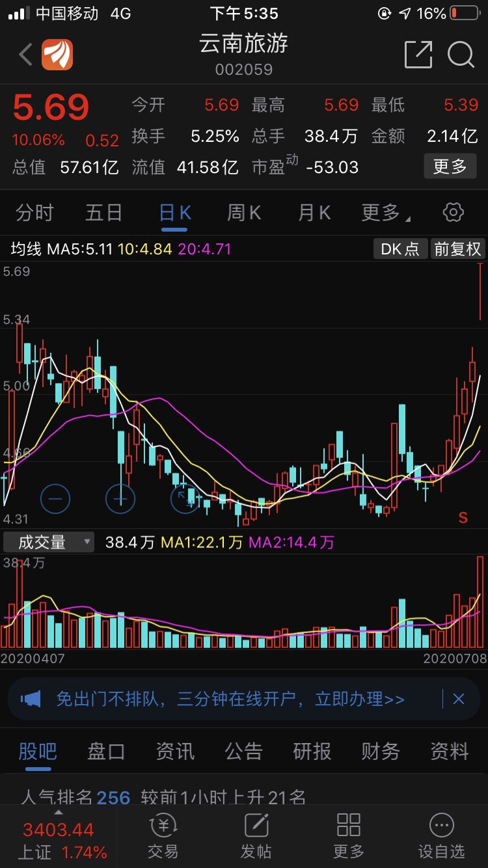Toggle the DK点 indicator

tap(400, 249)
